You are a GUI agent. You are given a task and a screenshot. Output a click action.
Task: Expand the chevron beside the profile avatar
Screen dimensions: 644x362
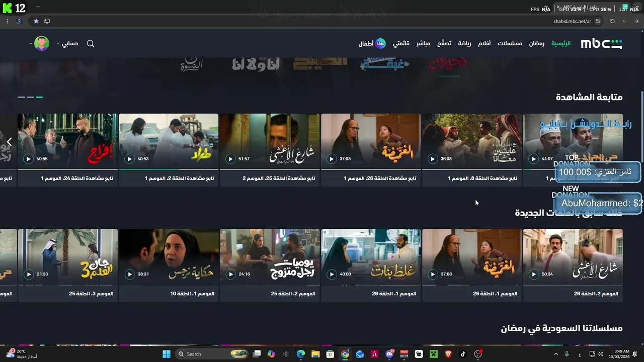[31, 44]
